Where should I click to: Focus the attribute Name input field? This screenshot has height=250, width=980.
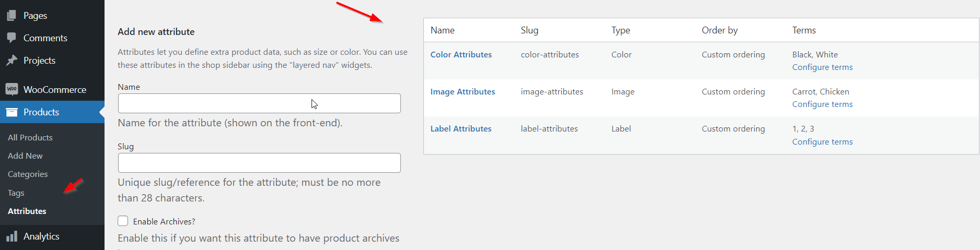point(259,103)
